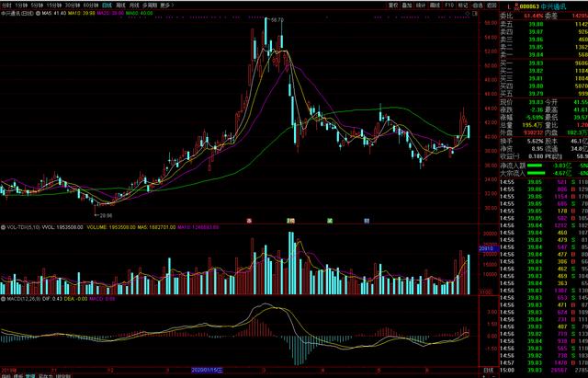Viewport: 588px width, 378px height.
Task: Click the MA5 41.40 indicator label
Action: (54, 13)
